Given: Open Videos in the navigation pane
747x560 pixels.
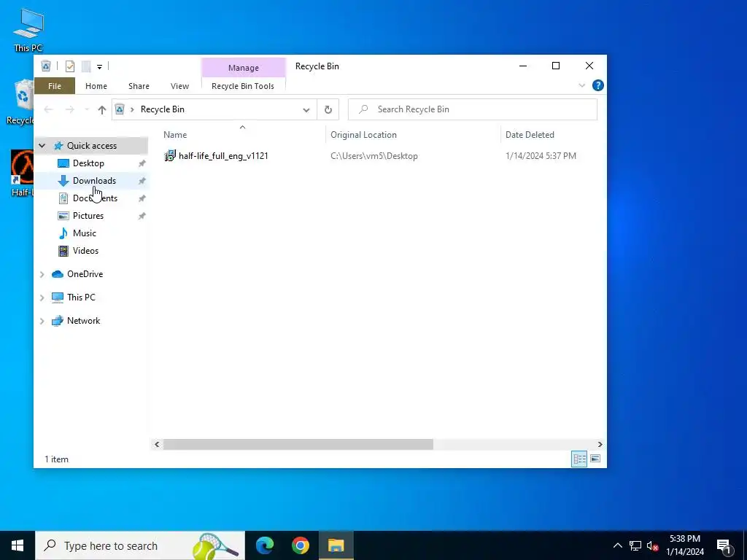Looking at the screenshot, I should pos(85,251).
